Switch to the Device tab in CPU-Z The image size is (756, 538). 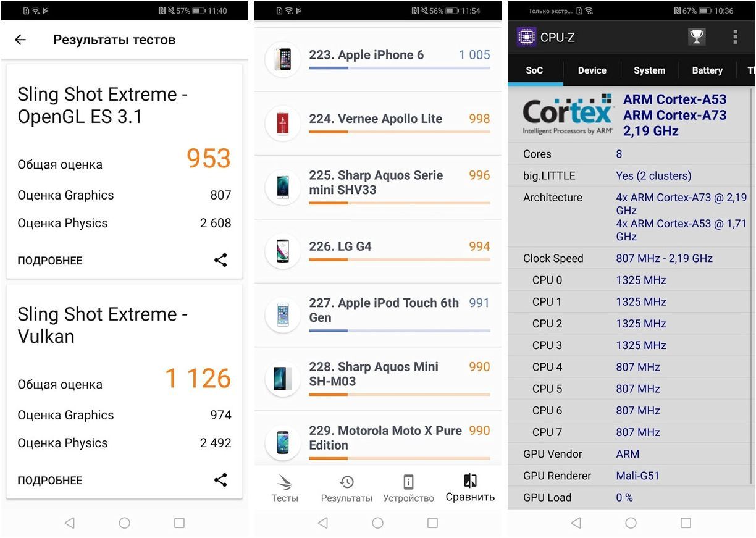click(x=592, y=70)
